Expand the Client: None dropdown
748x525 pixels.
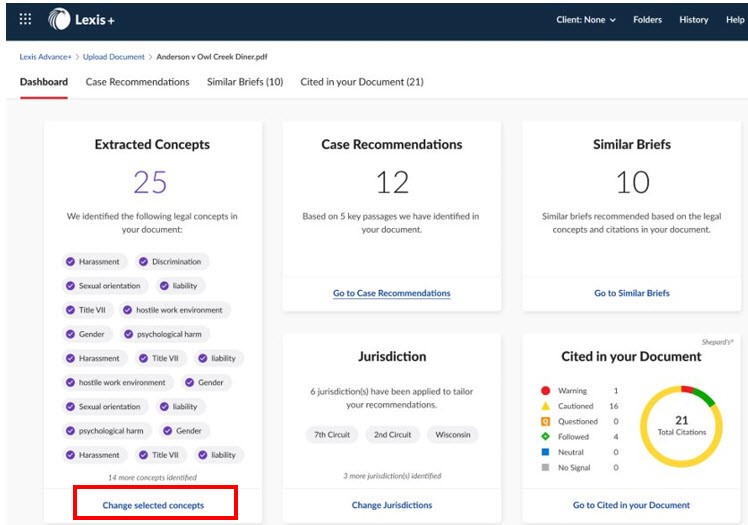[586, 20]
